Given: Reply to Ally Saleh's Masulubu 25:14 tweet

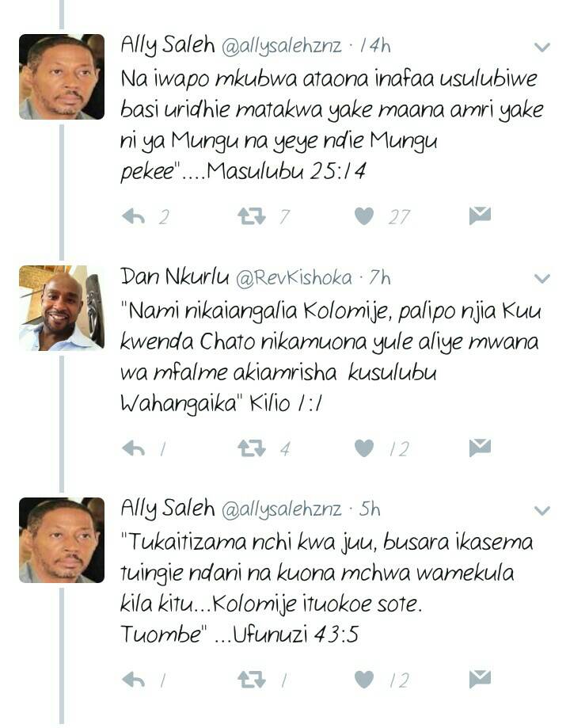Looking at the screenshot, I should [133, 216].
